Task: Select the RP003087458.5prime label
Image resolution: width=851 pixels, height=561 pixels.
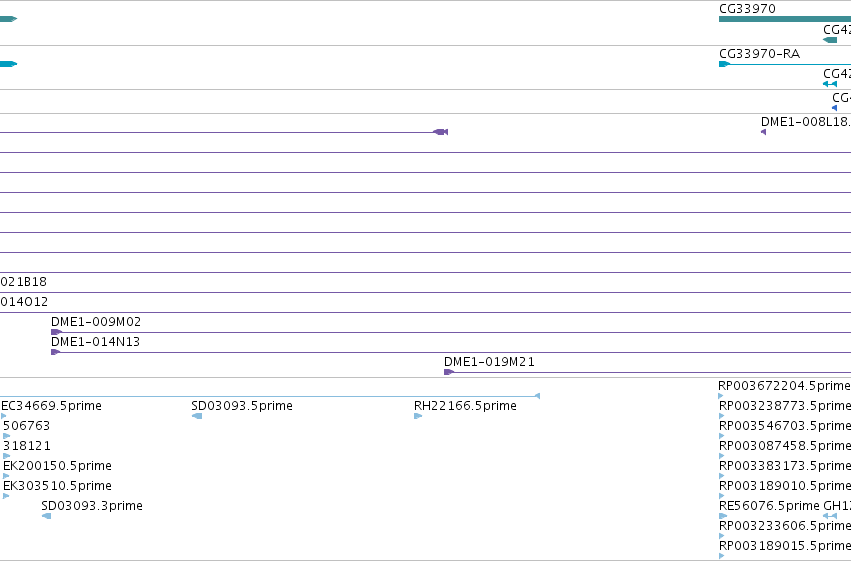Action: coord(785,446)
